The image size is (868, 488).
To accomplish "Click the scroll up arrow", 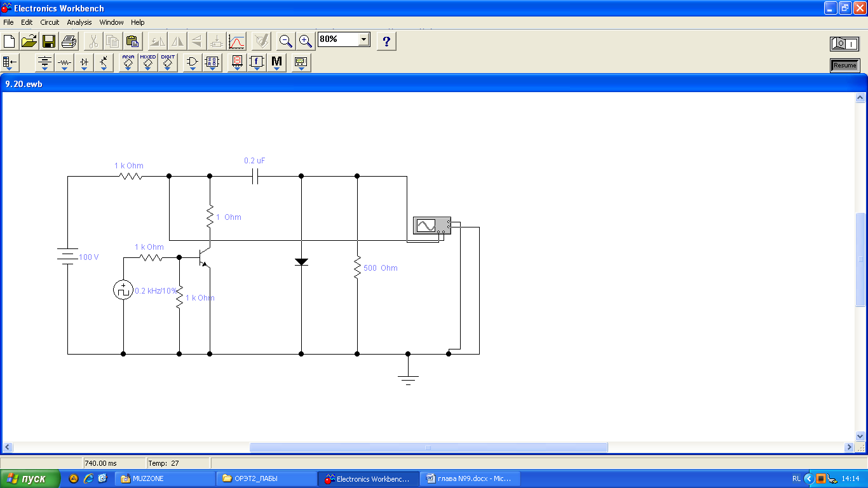I will [860, 98].
